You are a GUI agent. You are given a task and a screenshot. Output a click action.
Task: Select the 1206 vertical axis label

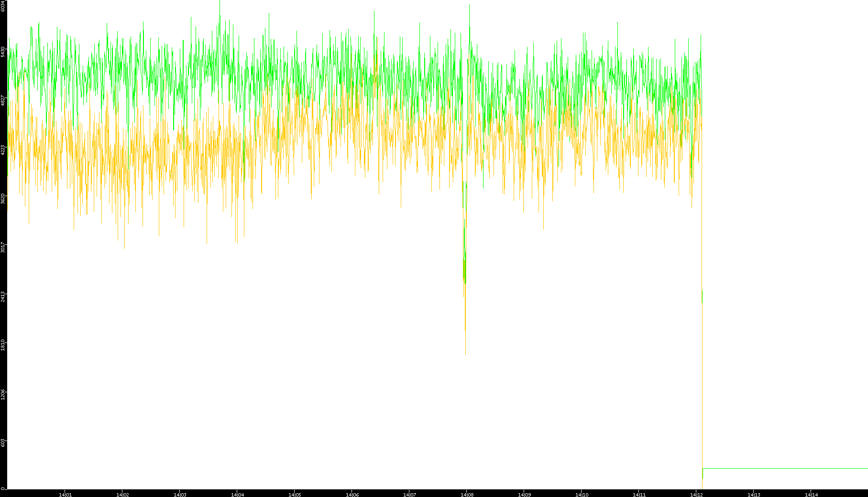[x=3, y=394]
